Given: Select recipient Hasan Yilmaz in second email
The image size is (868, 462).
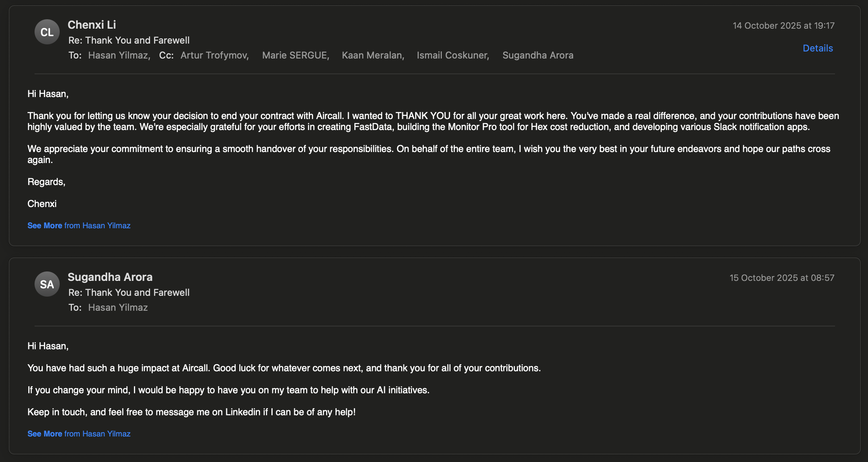Looking at the screenshot, I should [x=118, y=308].
